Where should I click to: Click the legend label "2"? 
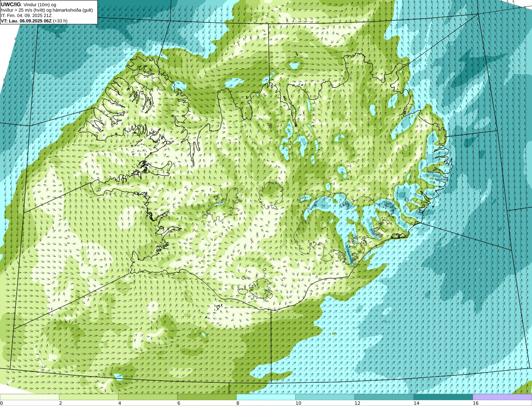(60, 403)
